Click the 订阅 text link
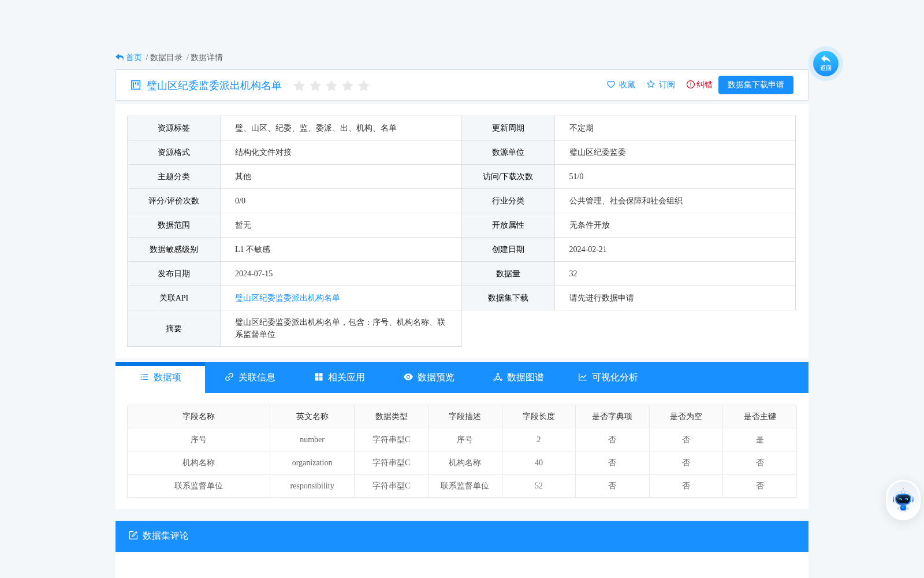Viewport: 924px width, 578px height. tap(667, 84)
